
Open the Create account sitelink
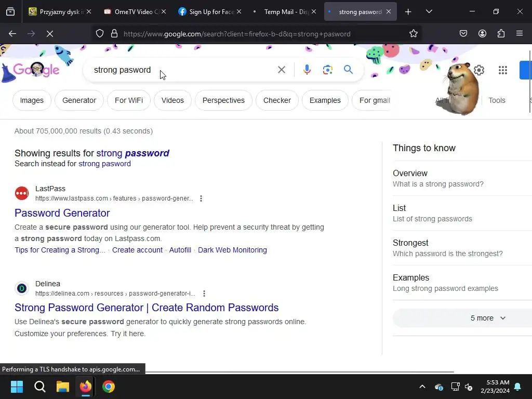click(x=137, y=250)
